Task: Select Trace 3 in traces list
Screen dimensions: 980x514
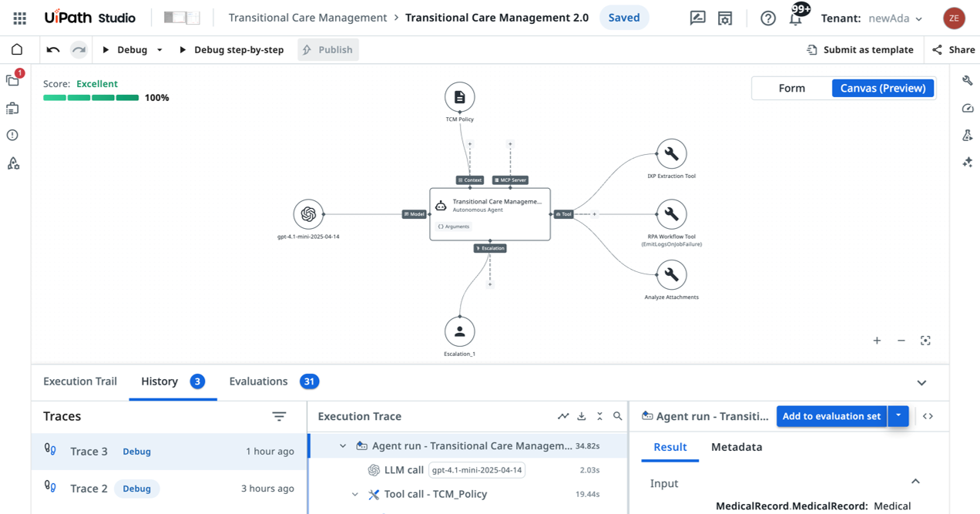Action: pyautogui.click(x=169, y=452)
